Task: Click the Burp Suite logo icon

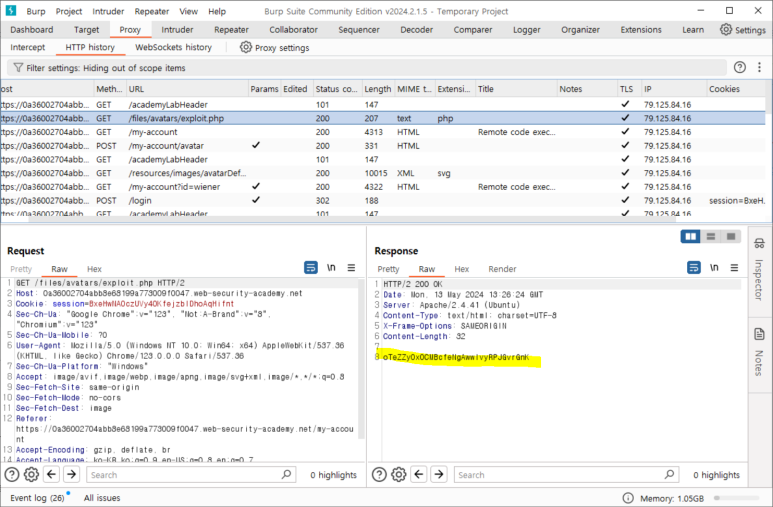Action: (x=10, y=10)
